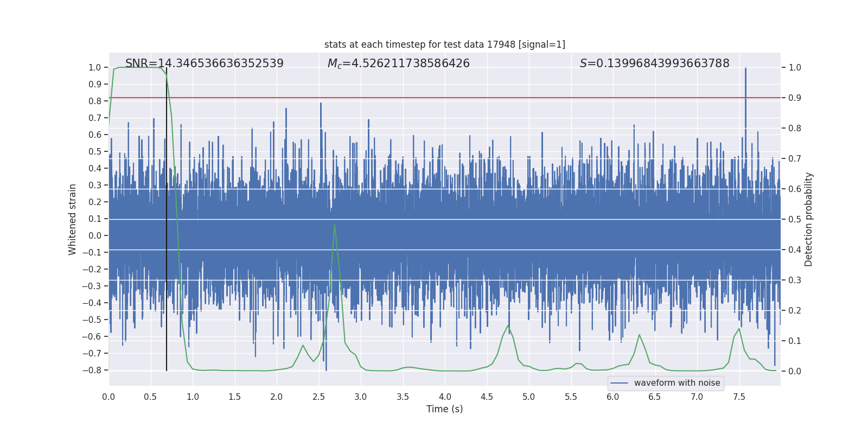
Task: Click the tall blue spike near 7.6 seconds
Action: [x=745, y=98]
